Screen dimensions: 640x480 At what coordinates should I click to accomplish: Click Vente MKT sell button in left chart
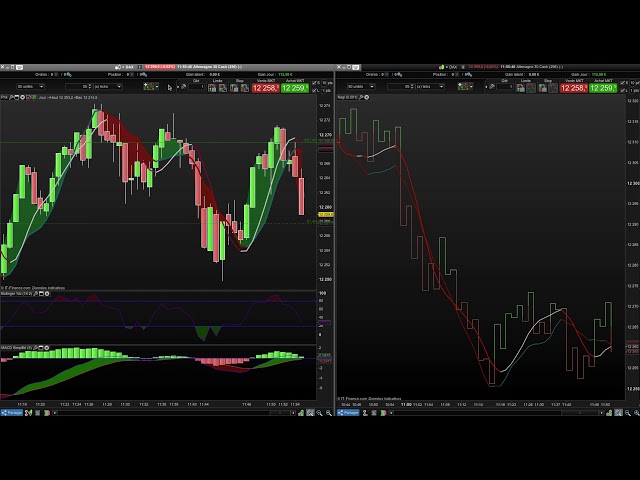pyautogui.click(x=266, y=88)
